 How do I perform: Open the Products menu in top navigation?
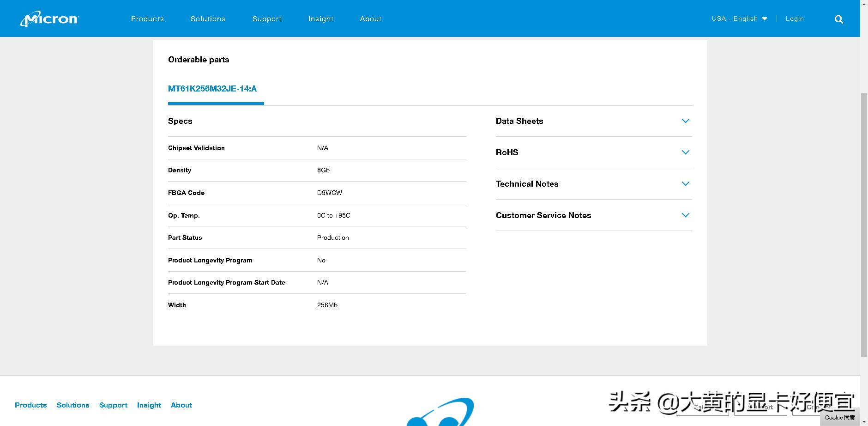pyautogui.click(x=147, y=19)
